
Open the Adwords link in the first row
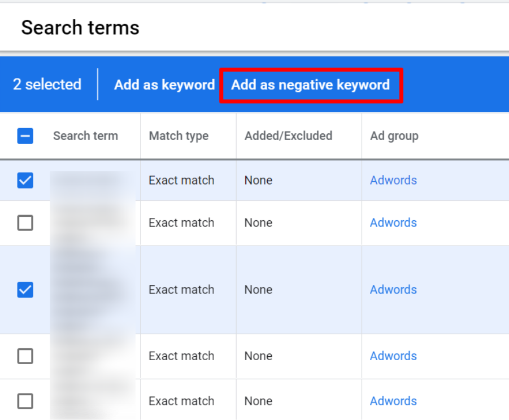[393, 180]
